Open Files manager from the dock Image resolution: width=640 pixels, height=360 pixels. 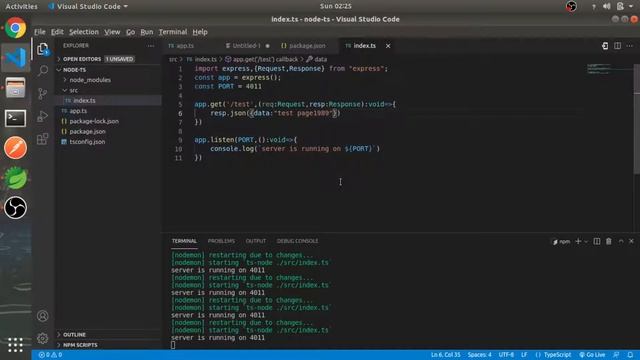[x=16, y=88]
